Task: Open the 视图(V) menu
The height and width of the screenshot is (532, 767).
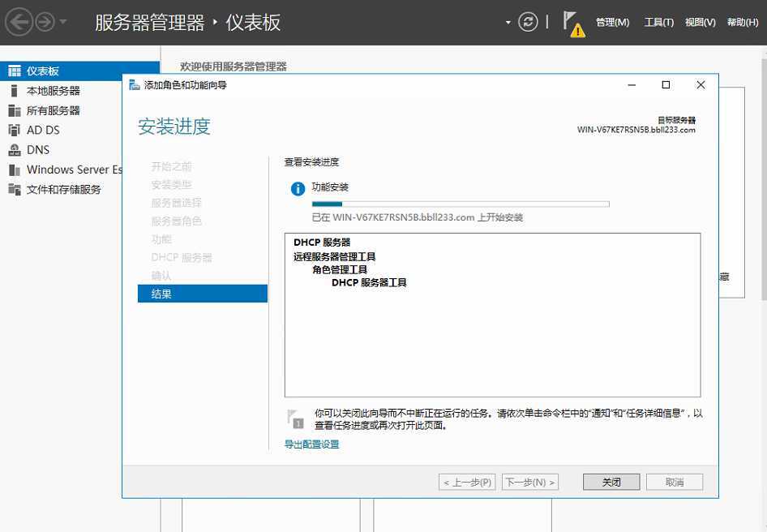Action: click(x=700, y=22)
